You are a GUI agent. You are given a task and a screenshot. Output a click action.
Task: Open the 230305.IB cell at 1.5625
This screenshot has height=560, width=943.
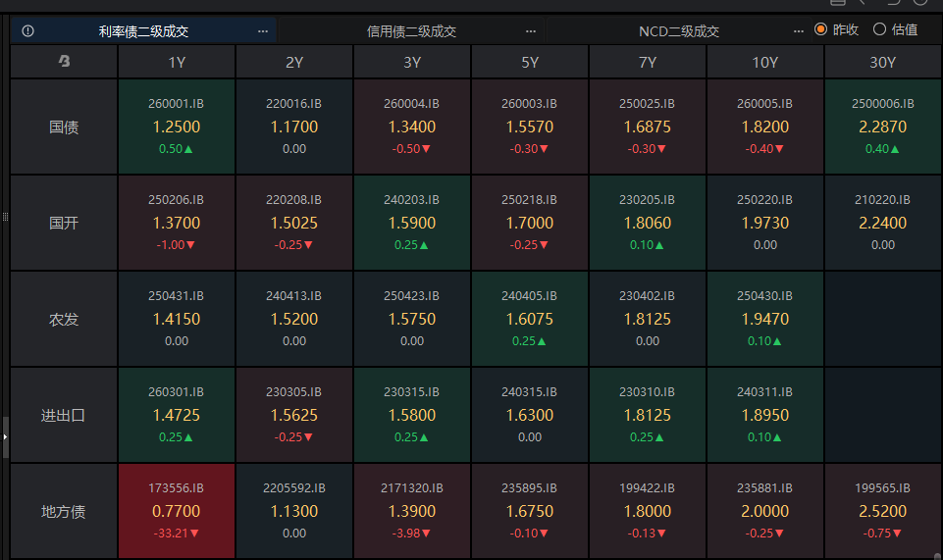pyautogui.click(x=294, y=415)
